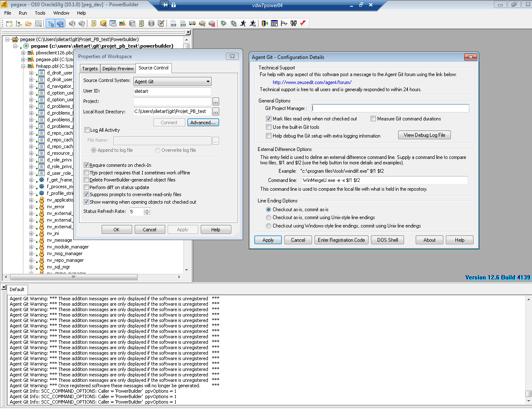The height and width of the screenshot is (409, 532).
Task: Expand the nv_module_manager tree node
Action: coord(31,247)
